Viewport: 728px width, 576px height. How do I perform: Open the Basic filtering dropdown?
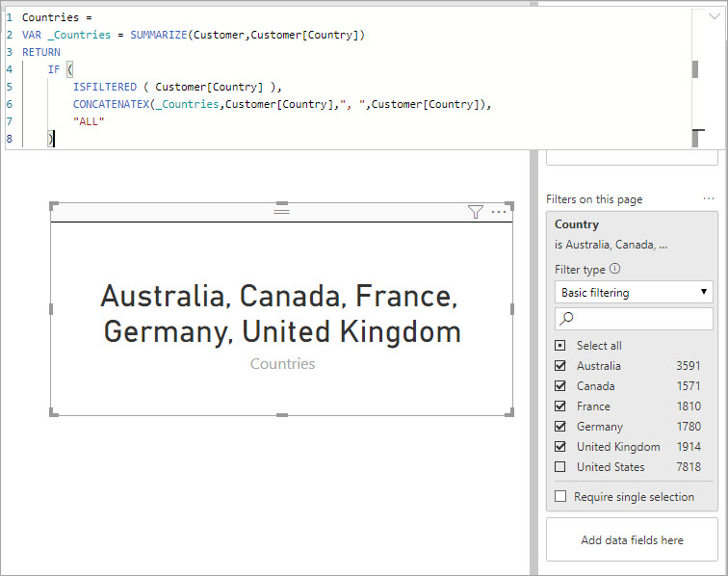[634, 292]
